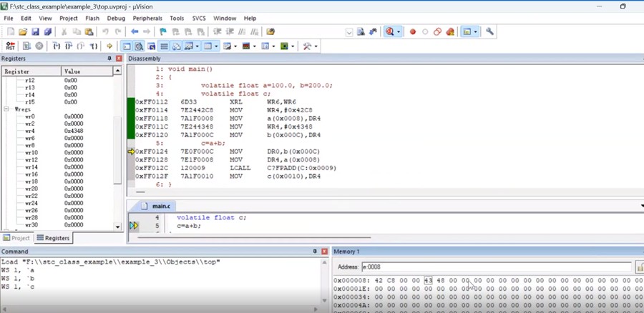This screenshot has width=644, height=313.
Task: Click the Start/Stop Debug Session icon
Action: point(390,32)
